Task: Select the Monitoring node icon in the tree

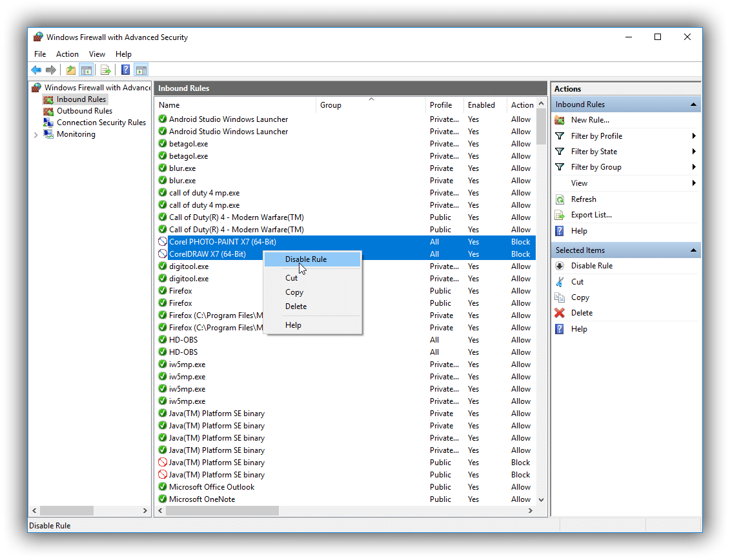Action: pos(48,134)
